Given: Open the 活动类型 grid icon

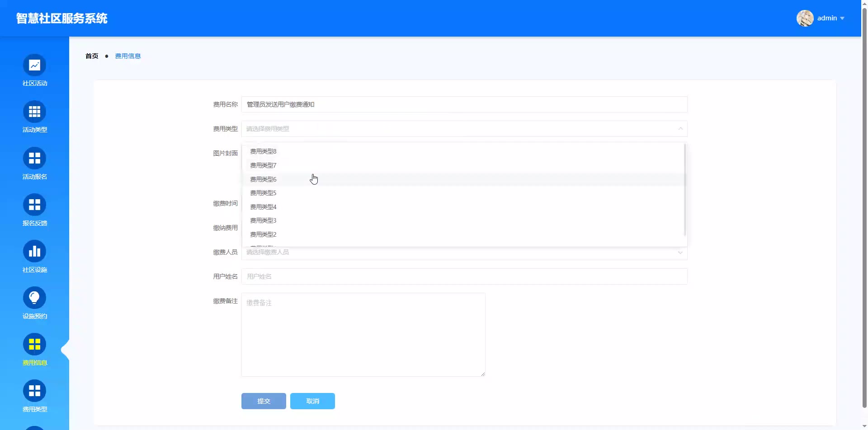Looking at the screenshot, I should tap(34, 112).
